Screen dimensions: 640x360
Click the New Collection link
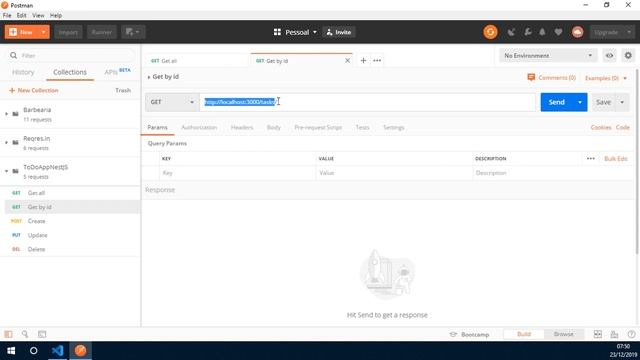(33, 90)
